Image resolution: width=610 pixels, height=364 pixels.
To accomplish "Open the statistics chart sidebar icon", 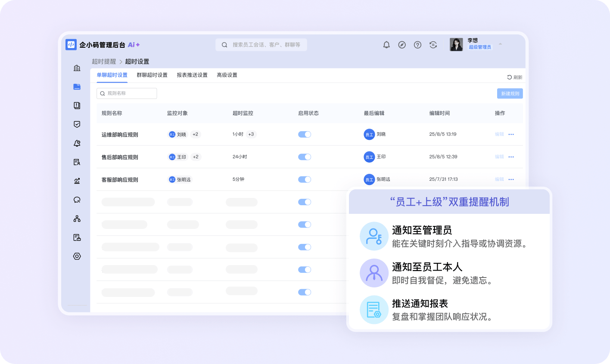I will [77, 181].
